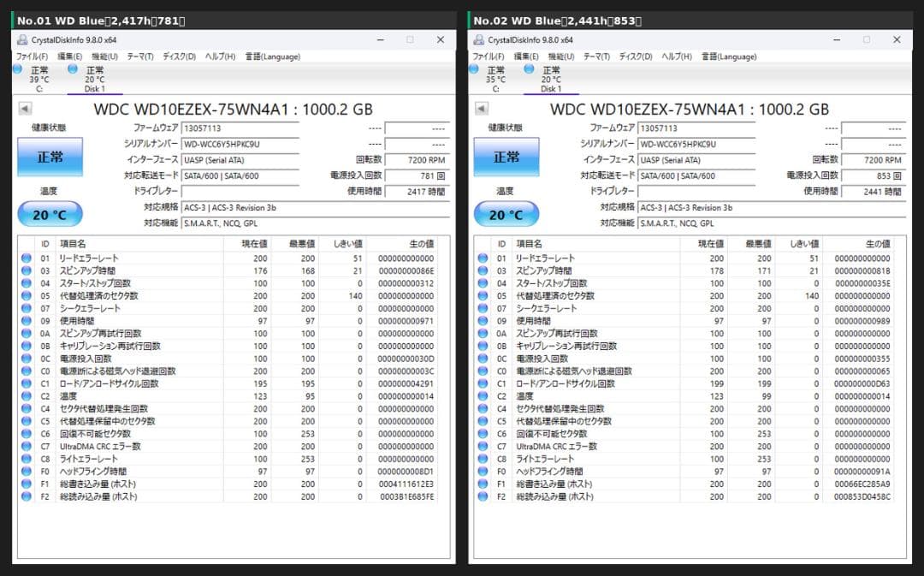Select Disk 1 tab in left window
This screenshot has width=924, height=576.
click(94, 79)
